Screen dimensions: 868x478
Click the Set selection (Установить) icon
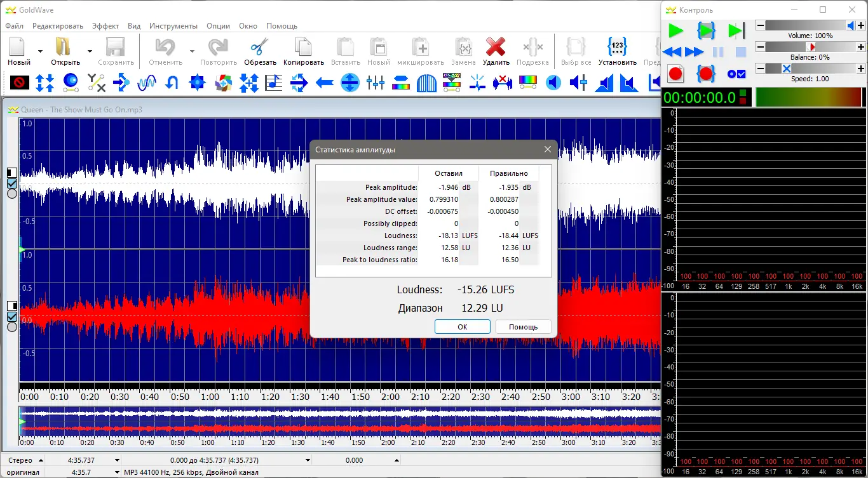coord(617,48)
